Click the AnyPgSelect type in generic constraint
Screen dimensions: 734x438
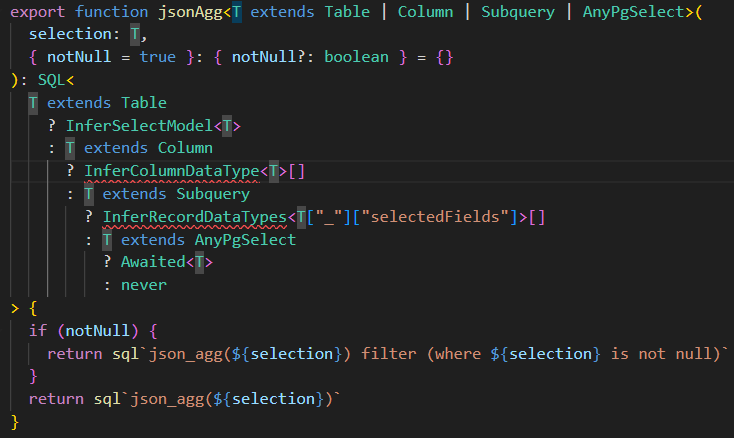pyautogui.click(x=633, y=12)
